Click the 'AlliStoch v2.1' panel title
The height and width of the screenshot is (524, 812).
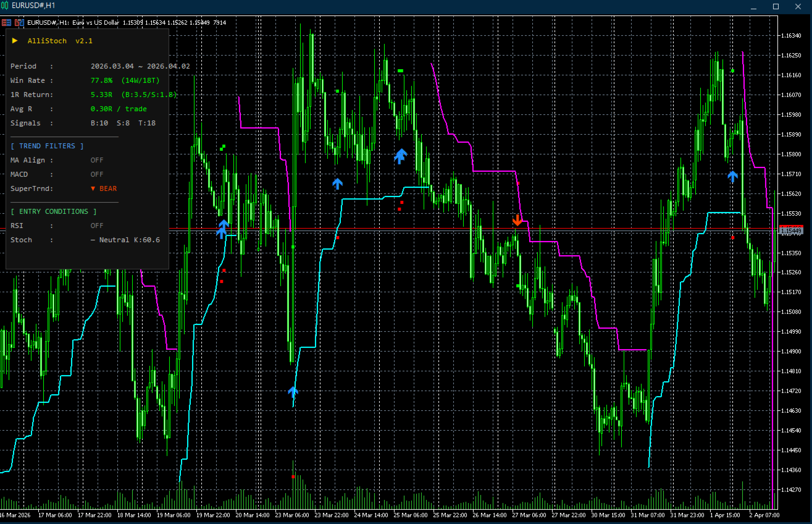point(59,41)
